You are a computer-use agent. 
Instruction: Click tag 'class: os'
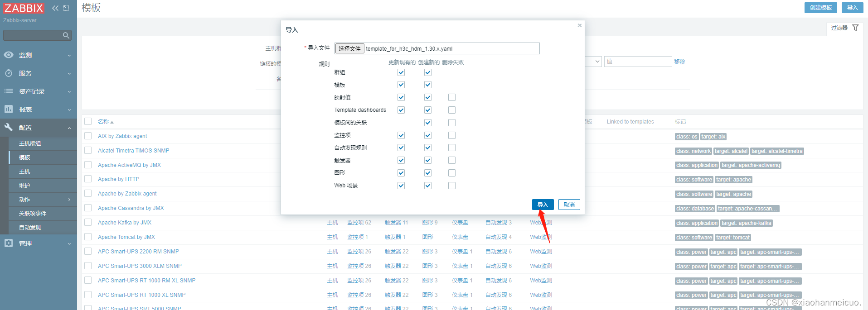click(687, 137)
